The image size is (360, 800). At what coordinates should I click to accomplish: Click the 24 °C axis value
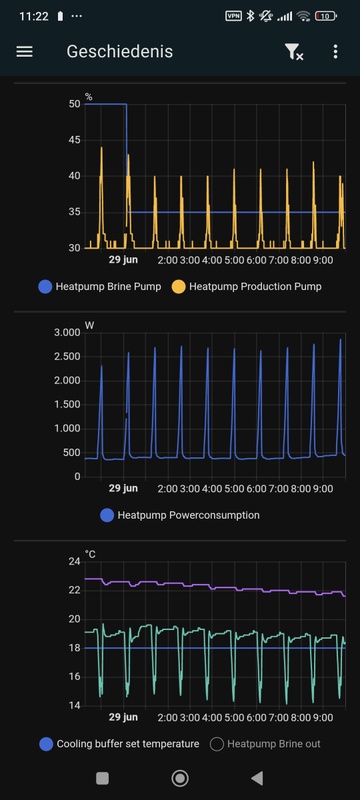pos(74,562)
